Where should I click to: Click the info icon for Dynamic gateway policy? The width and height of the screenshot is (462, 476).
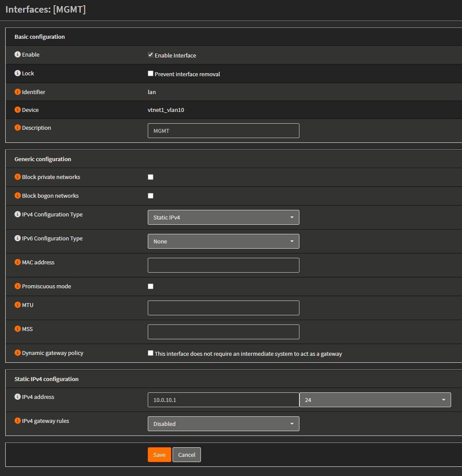[x=17, y=353]
